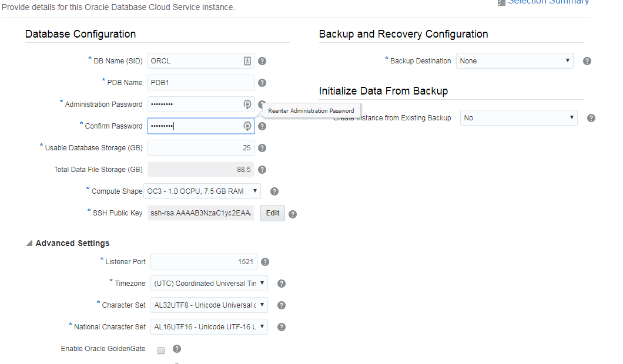This screenshot has height=364, width=623.
Task: Click the help icon beside SSH Public Key
Action: [292, 213]
